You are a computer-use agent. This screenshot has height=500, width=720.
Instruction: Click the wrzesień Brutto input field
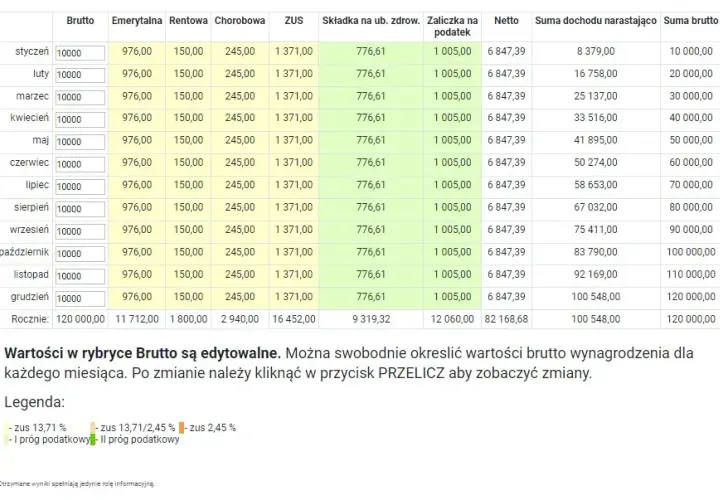click(x=80, y=231)
